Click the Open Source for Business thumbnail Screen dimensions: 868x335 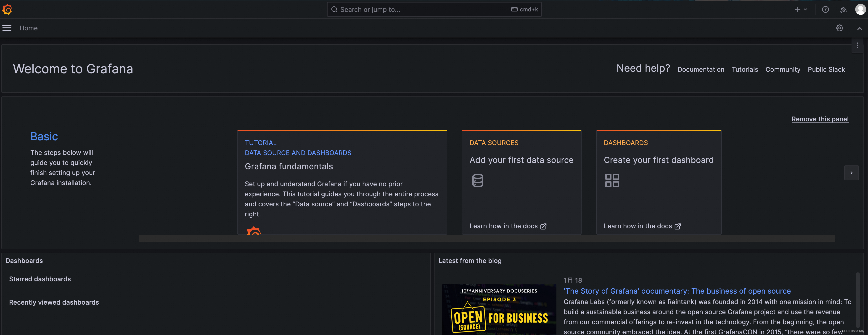click(x=499, y=309)
